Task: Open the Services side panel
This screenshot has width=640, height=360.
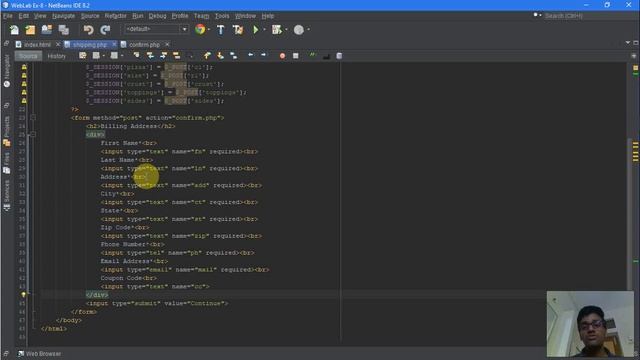Action: [x=7, y=195]
